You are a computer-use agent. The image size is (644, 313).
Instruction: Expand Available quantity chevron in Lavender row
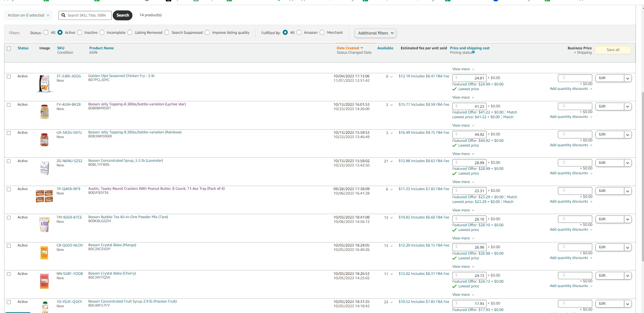pyautogui.click(x=391, y=161)
